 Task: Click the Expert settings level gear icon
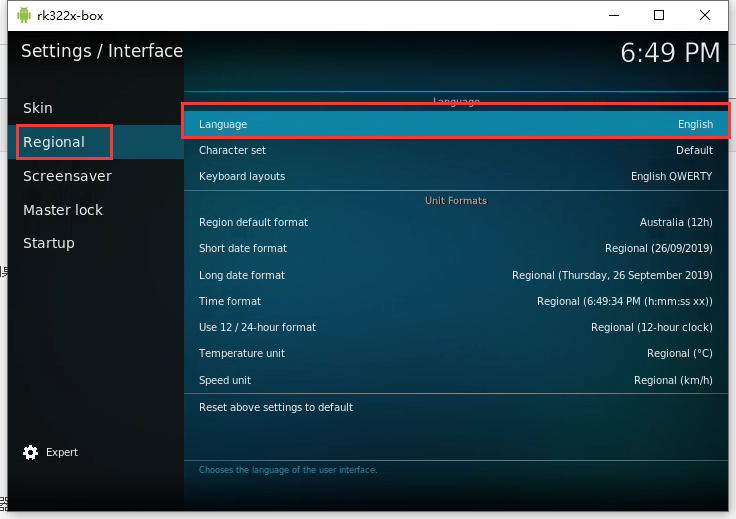click(31, 452)
